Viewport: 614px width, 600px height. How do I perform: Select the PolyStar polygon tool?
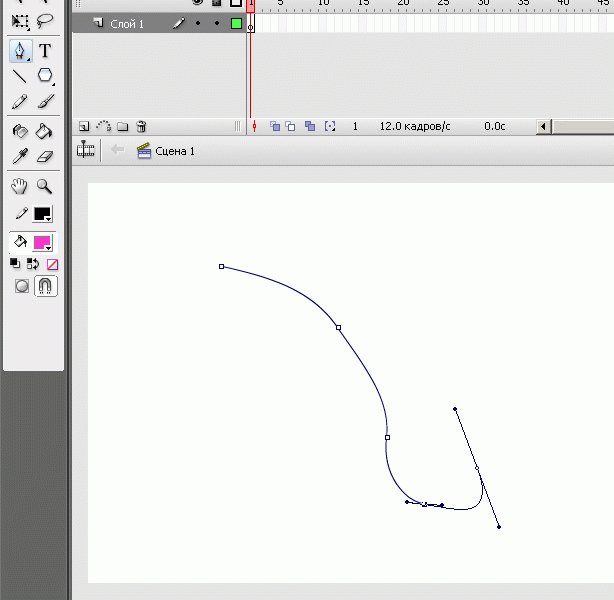tap(45, 75)
